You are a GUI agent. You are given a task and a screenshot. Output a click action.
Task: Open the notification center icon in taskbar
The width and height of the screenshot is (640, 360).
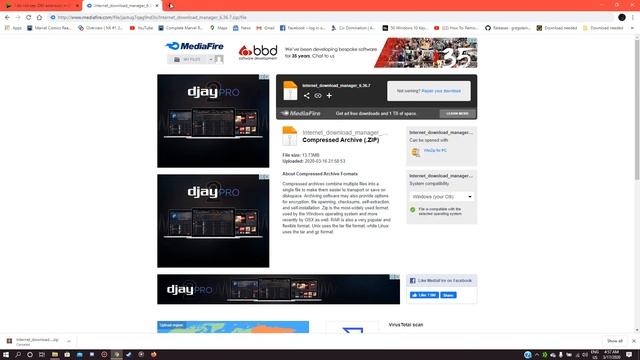629,355
